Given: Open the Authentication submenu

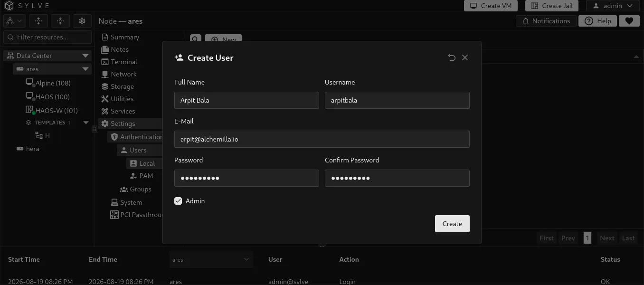Looking at the screenshot, I should [x=136, y=137].
